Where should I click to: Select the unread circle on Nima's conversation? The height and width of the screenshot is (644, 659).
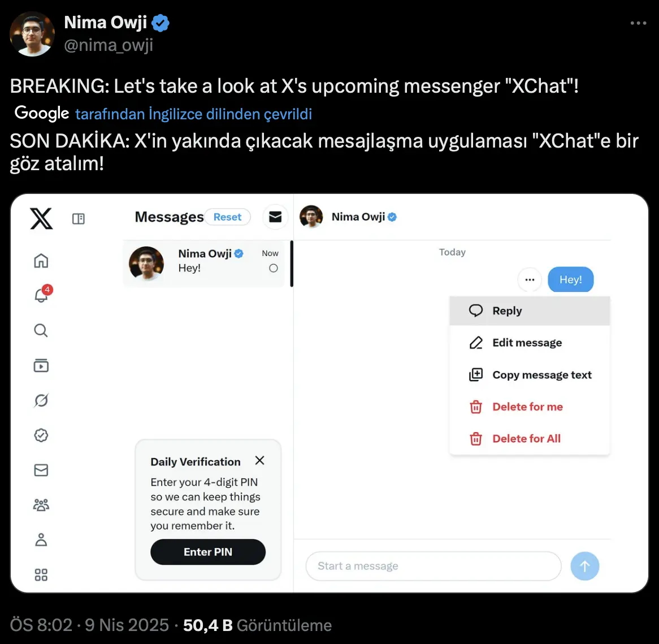coord(273,268)
